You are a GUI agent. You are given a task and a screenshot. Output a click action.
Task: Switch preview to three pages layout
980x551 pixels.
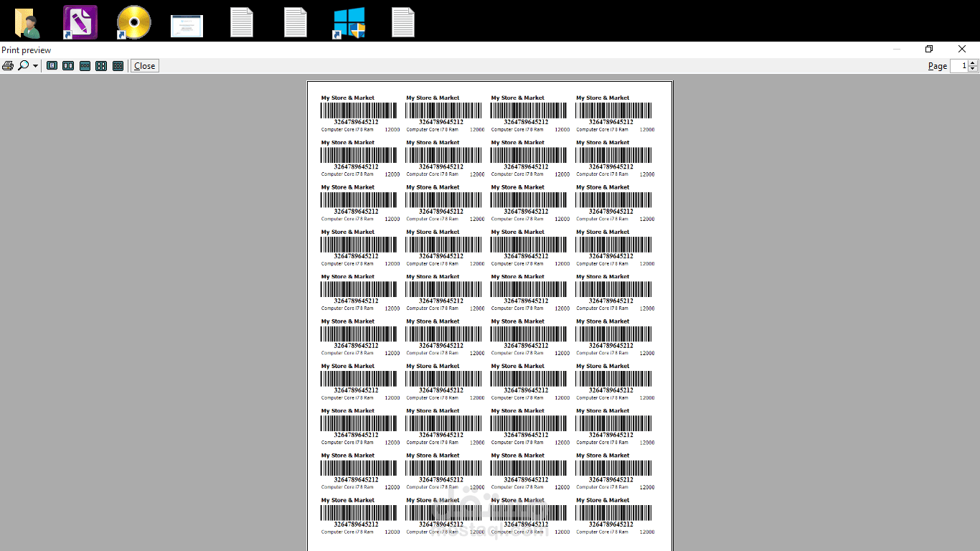pyautogui.click(x=85, y=66)
